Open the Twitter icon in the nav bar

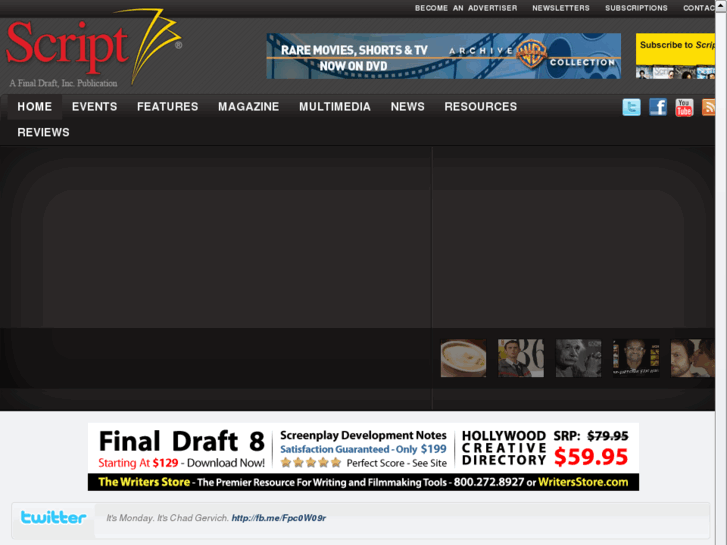(x=631, y=107)
